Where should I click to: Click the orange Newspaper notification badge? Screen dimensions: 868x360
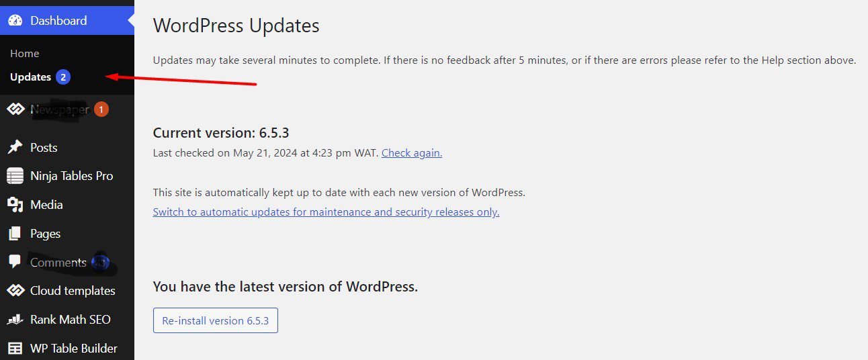(101, 109)
